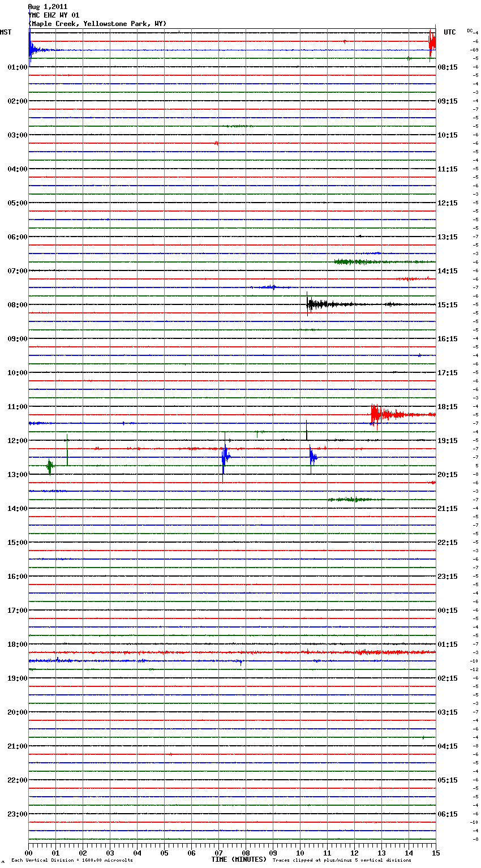Click the "05" minute tick label on the bottom axis
The width and height of the screenshot is (481, 868).
[164, 853]
